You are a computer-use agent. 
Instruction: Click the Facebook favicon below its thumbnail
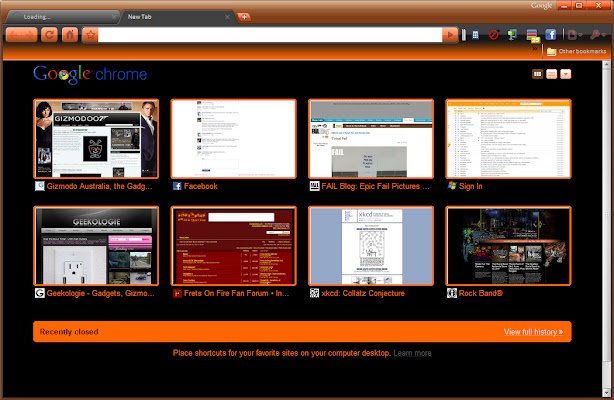(177, 186)
